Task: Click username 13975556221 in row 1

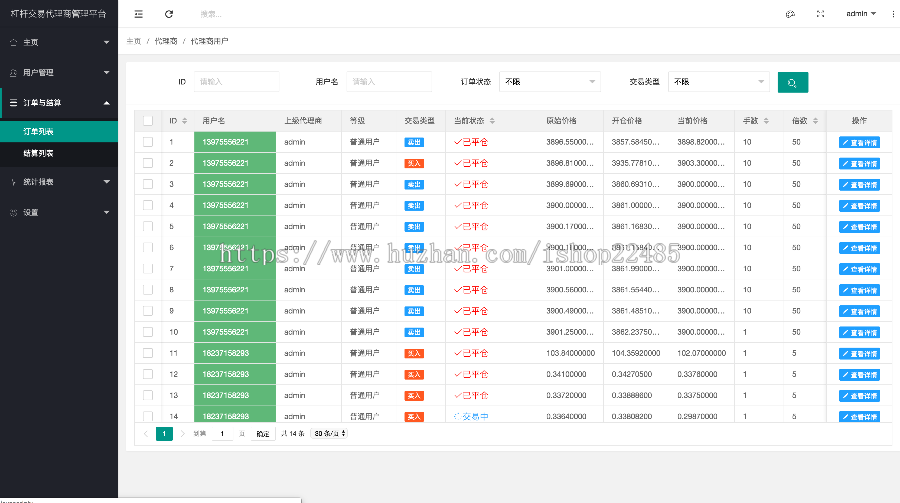Action: point(226,142)
